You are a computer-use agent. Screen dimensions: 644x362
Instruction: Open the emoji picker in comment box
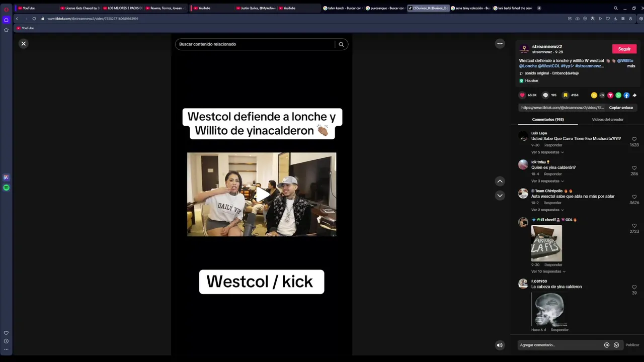[616, 345]
